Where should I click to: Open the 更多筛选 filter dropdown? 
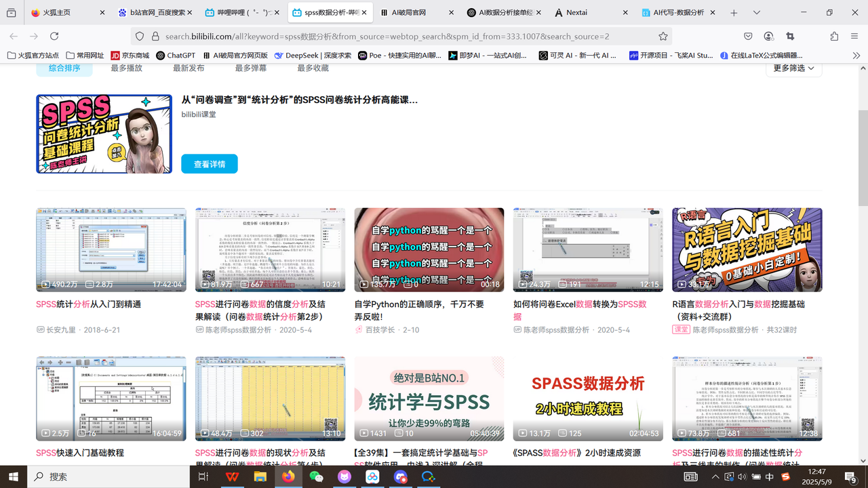click(793, 68)
